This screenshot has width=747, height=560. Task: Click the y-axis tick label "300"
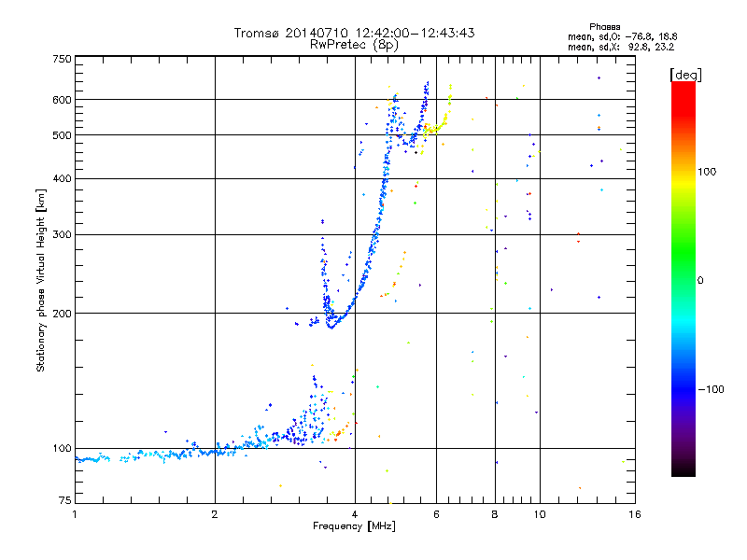tap(62, 235)
